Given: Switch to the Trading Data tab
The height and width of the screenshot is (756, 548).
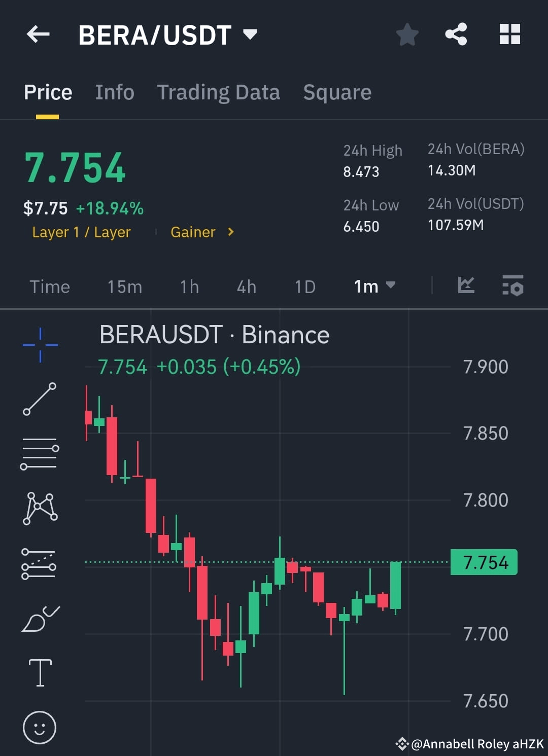Looking at the screenshot, I should click(218, 92).
